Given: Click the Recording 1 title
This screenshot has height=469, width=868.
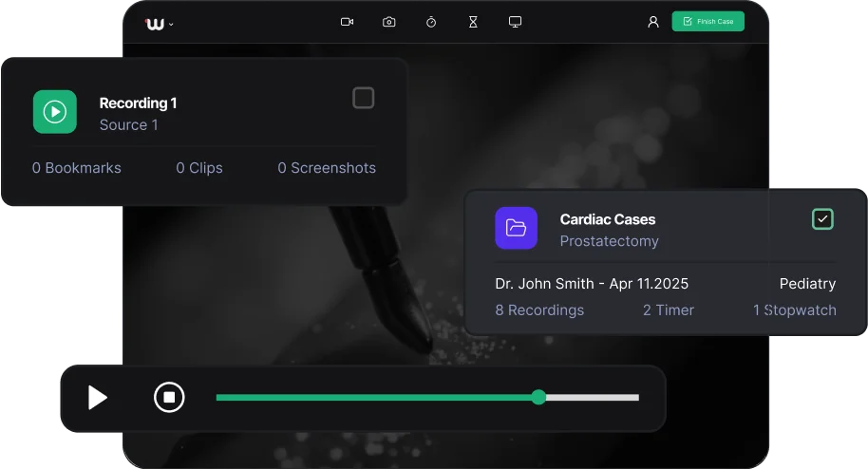Looking at the screenshot, I should [x=138, y=103].
